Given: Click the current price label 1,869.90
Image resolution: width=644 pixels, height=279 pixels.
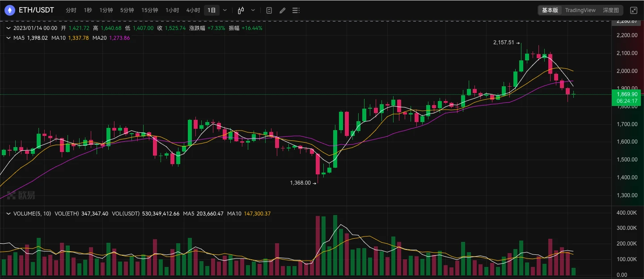Looking at the screenshot, I should coord(627,94).
